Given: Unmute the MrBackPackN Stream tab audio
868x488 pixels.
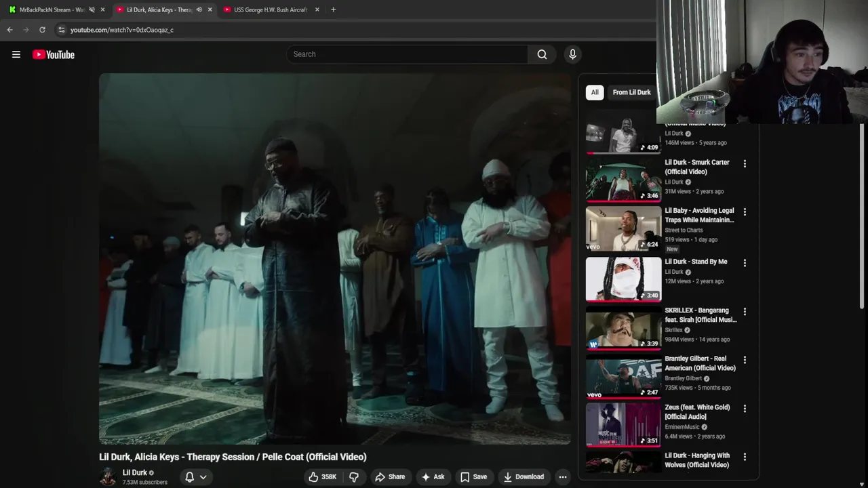Looking at the screenshot, I should click(x=92, y=9).
